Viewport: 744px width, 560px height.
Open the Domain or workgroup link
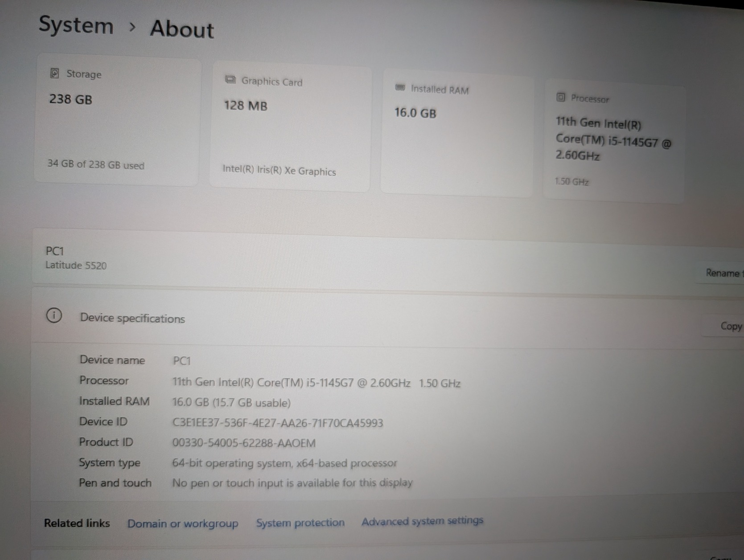(183, 523)
